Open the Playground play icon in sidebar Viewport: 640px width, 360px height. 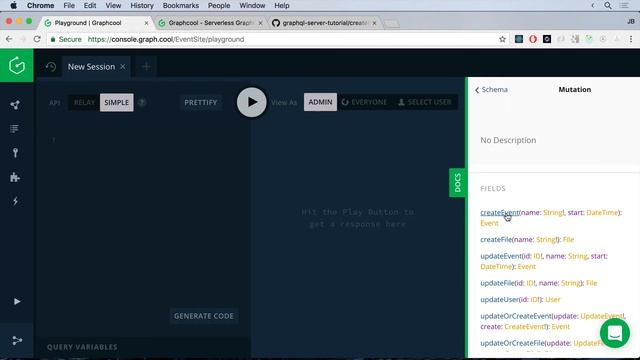click(x=17, y=301)
